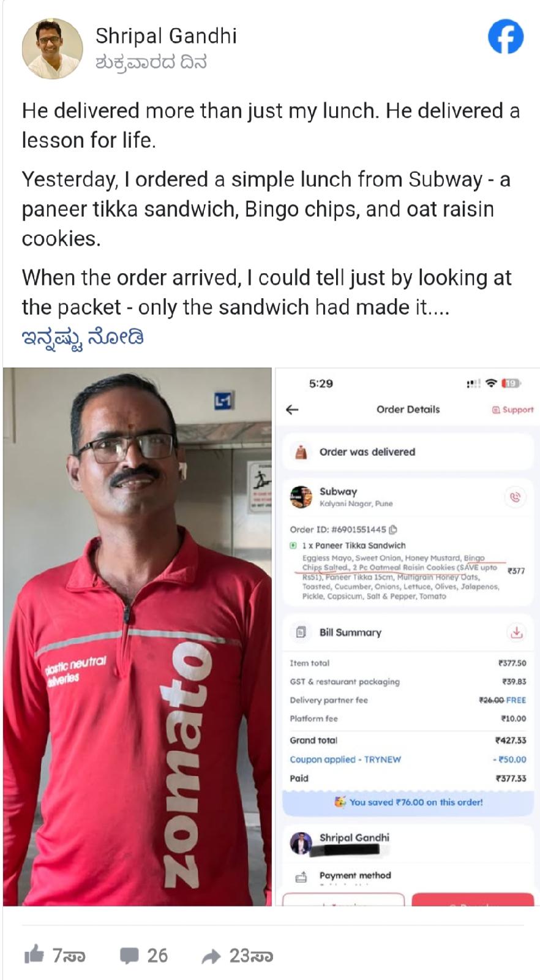
Task: Select the Payment method row
Action: click(408, 876)
